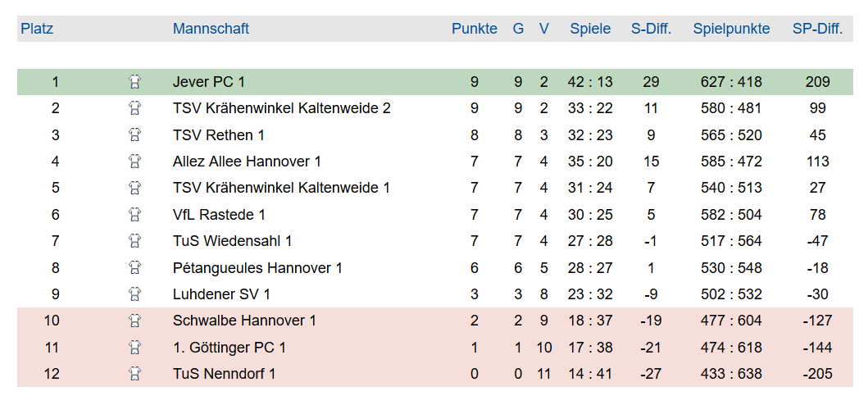Sort by the Spiele column header

(590, 29)
